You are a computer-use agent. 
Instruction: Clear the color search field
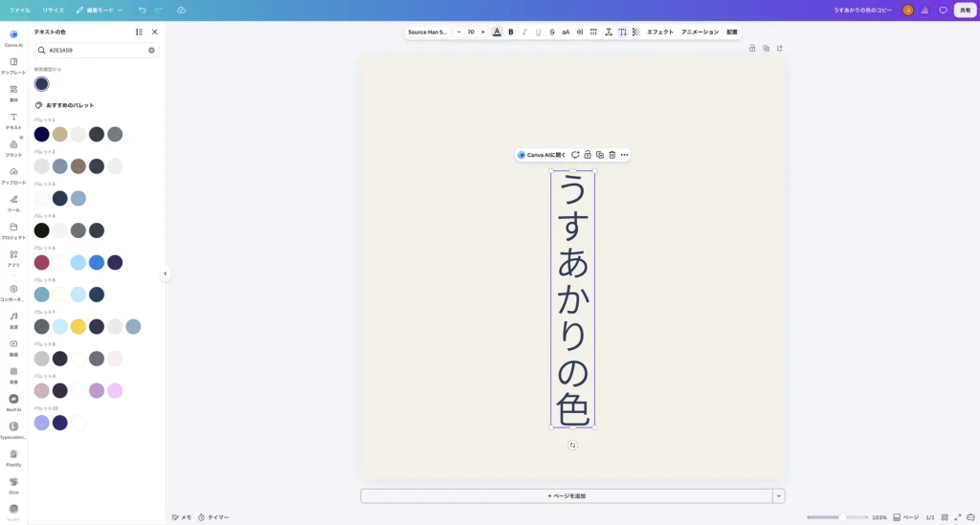(x=151, y=50)
